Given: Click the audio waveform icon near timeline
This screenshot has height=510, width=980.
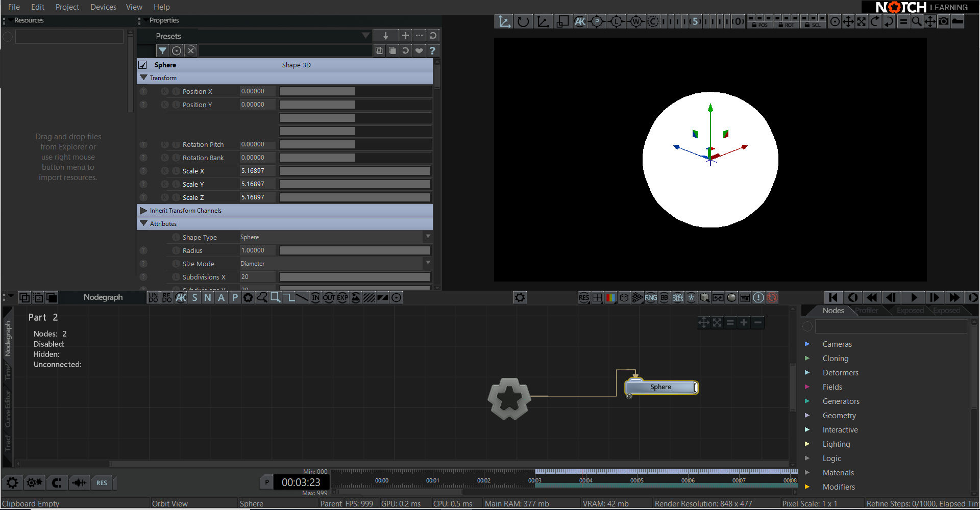Looking at the screenshot, I should point(79,482).
